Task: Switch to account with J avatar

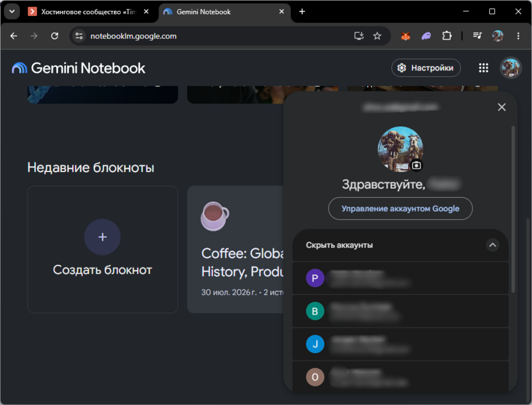Action: (400, 344)
